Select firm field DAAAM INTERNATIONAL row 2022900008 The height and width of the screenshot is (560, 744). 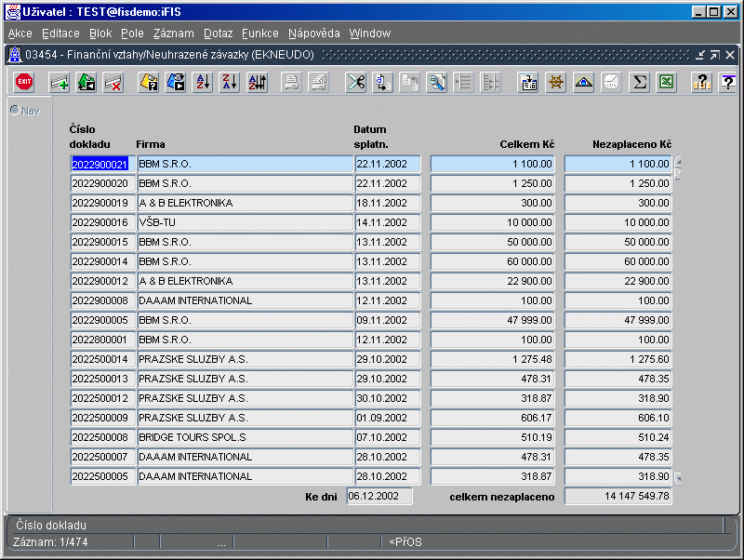245,300
